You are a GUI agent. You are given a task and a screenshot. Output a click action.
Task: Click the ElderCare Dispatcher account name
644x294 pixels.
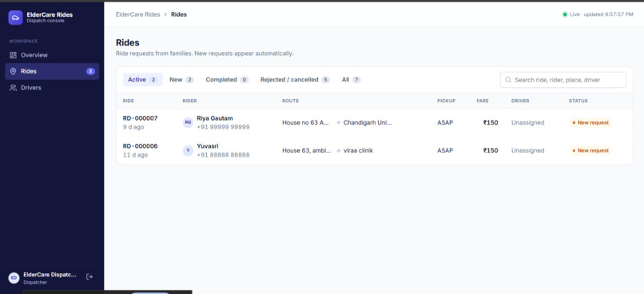[50, 275]
